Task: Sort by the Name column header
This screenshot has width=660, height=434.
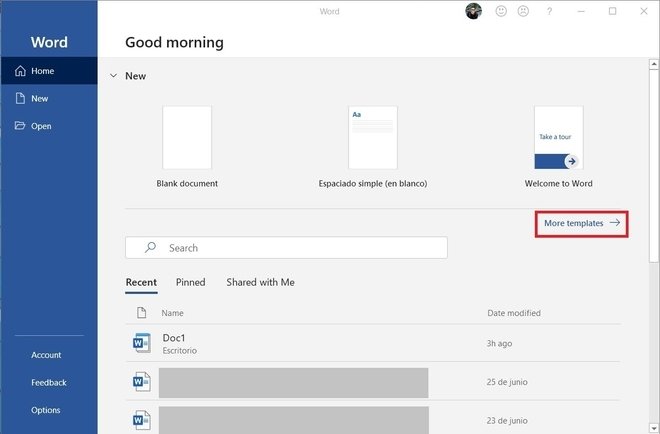Action: click(x=172, y=313)
